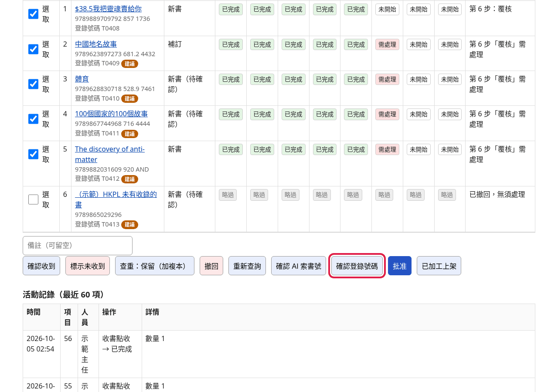This screenshot has height=392, width=558.
Task: Click the 建議 badge next to T0409
Action: (129, 64)
